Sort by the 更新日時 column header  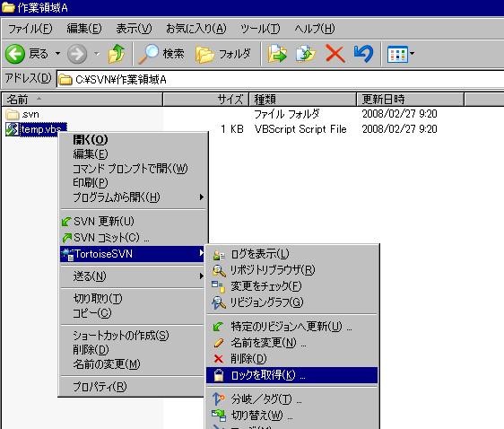pos(411,100)
